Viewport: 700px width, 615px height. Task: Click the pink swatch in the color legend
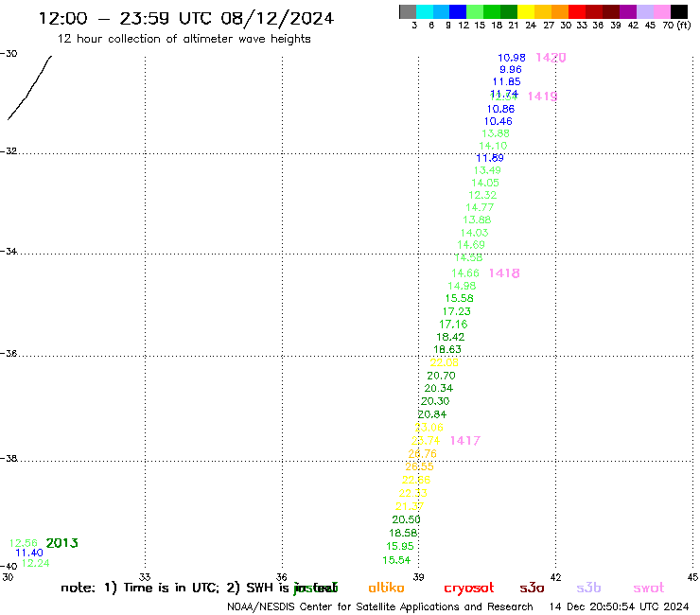(661, 11)
